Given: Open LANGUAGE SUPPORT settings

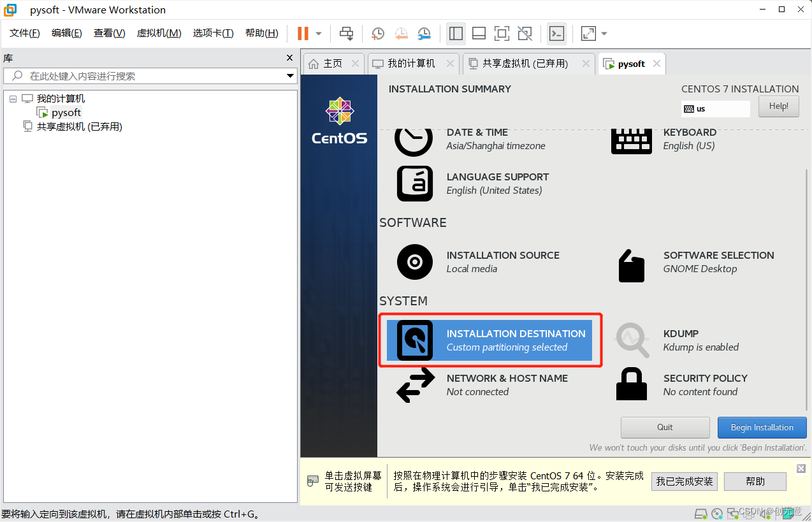Looking at the screenshot, I should [472, 184].
